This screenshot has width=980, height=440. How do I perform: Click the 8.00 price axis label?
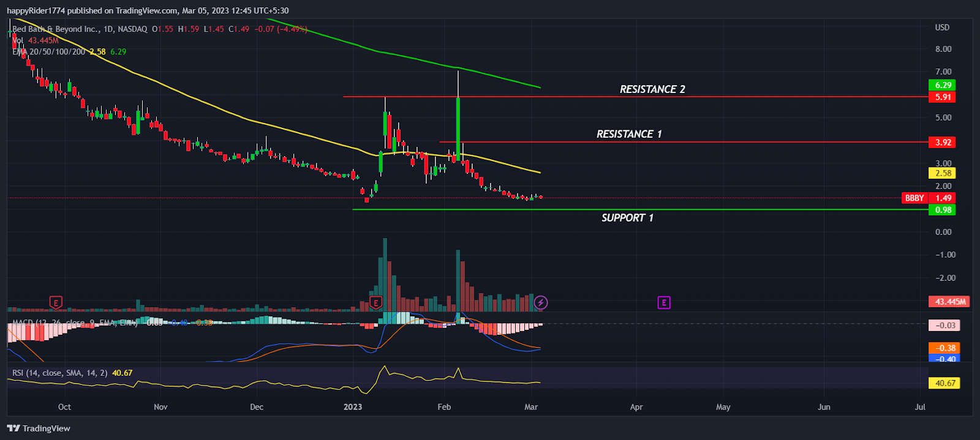(943, 49)
